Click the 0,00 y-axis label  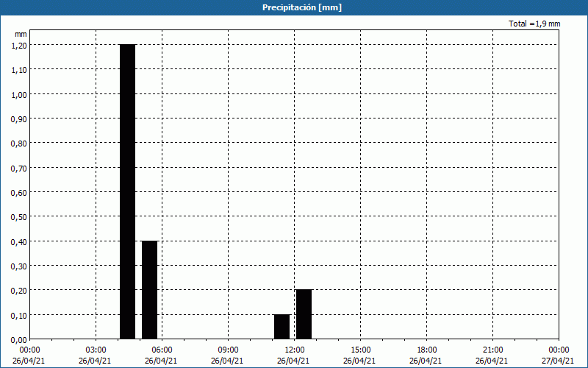[x=19, y=340]
